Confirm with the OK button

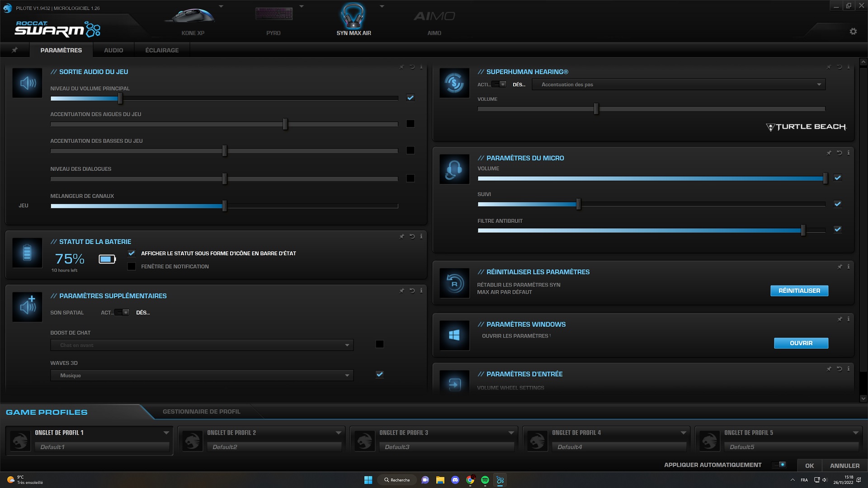pyautogui.click(x=809, y=465)
